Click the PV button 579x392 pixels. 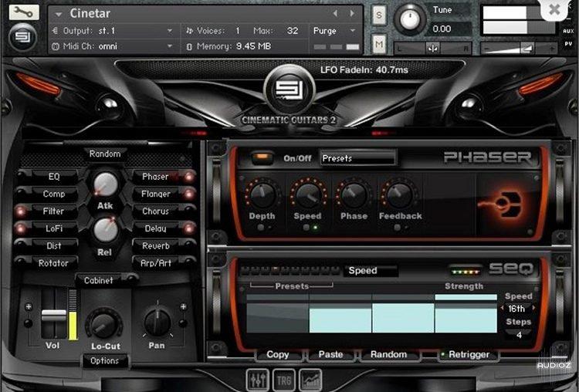pyautogui.click(x=568, y=44)
